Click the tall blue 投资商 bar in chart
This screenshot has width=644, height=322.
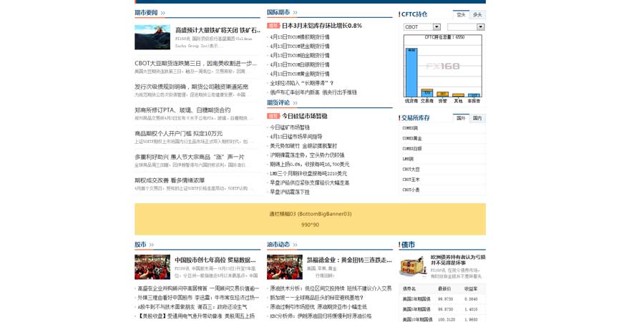coord(411,72)
